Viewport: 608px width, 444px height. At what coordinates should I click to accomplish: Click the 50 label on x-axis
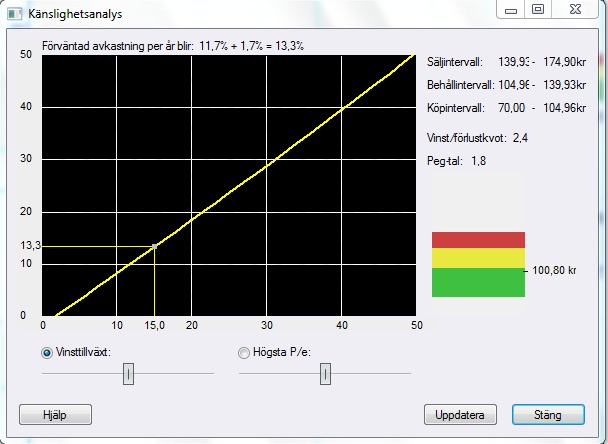click(x=417, y=325)
